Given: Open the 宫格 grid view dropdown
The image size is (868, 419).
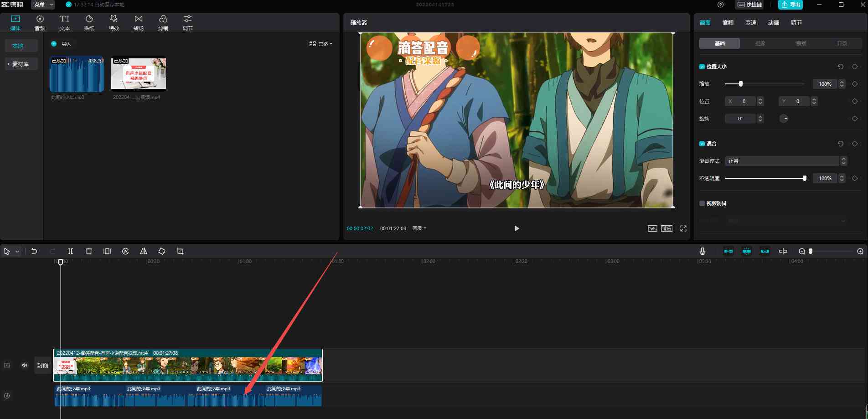Looking at the screenshot, I should [321, 44].
